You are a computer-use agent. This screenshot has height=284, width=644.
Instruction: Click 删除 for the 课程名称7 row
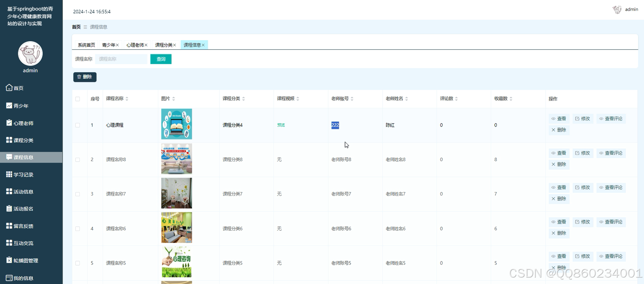click(x=559, y=199)
